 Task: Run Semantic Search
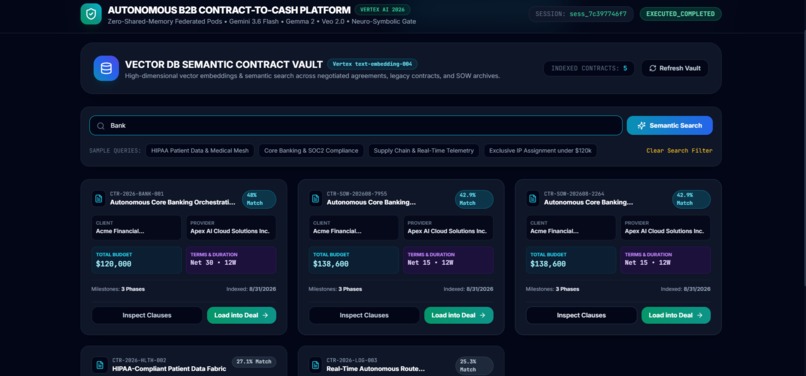click(669, 126)
